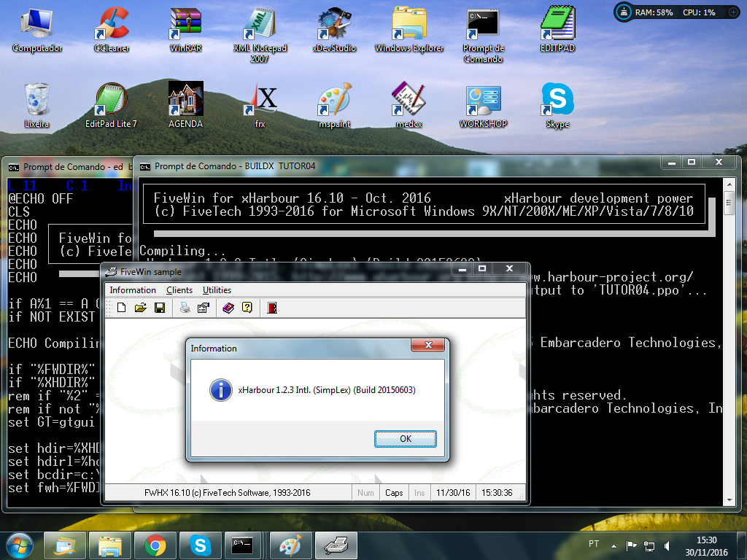Open the xDevStudio desktop shortcut
Viewport: 747px width, 560px height.
334,29
